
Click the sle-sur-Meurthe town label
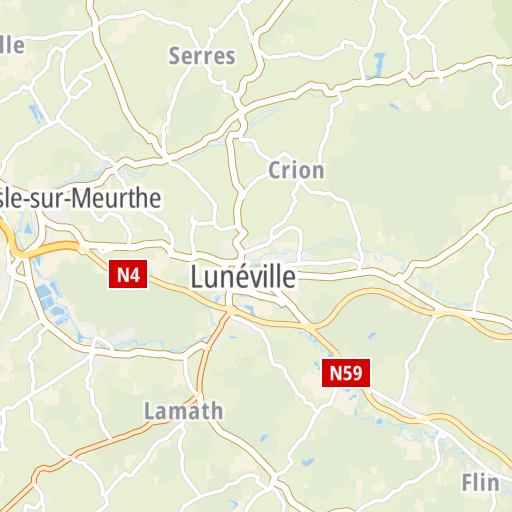(80, 198)
